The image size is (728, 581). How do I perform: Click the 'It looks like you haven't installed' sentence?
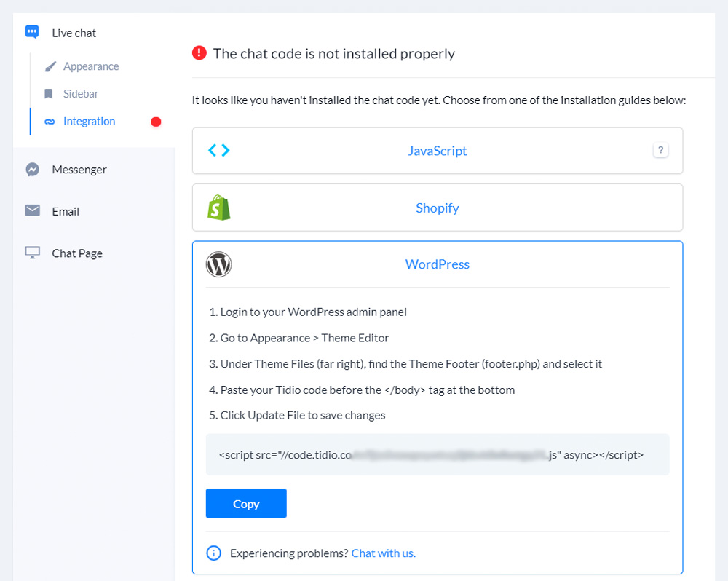[x=439, y=100]
